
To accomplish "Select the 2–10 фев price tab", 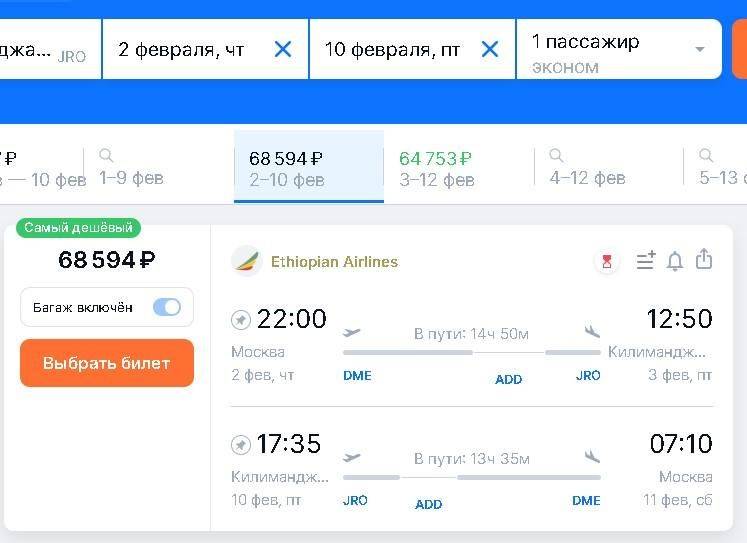I will click(308, 167).
